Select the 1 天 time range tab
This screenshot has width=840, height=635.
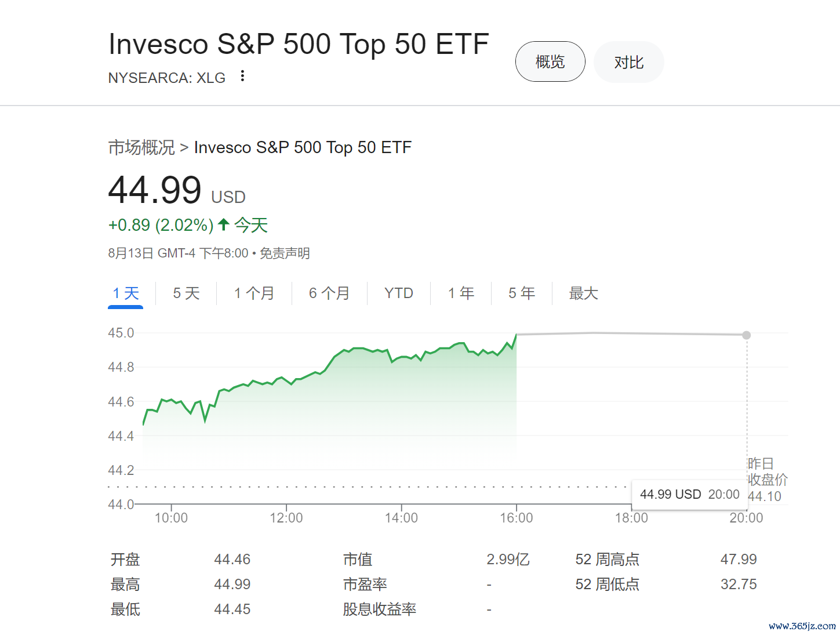click(x=126, y=293)
